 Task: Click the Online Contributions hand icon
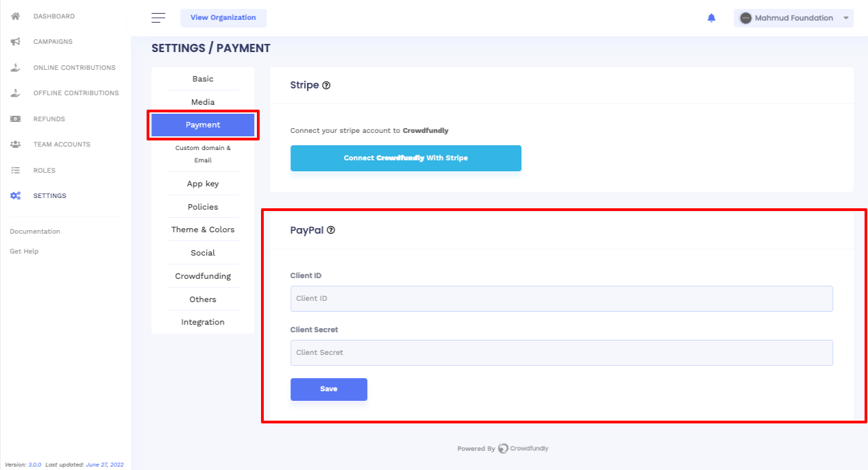pos(15,68)
